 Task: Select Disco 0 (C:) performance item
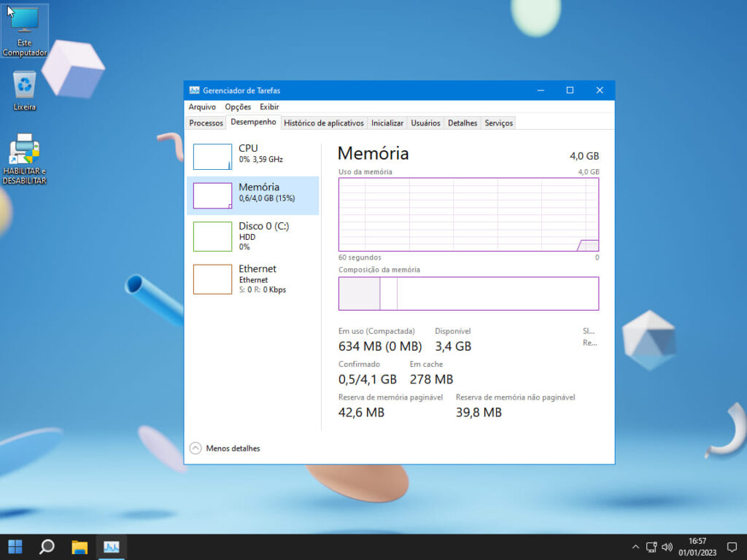point(252,236)
